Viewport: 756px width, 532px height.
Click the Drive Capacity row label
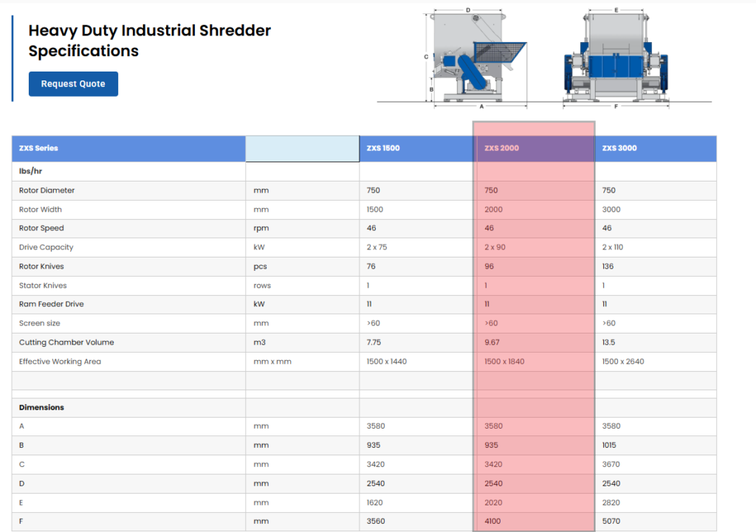(x=46, y=247)
